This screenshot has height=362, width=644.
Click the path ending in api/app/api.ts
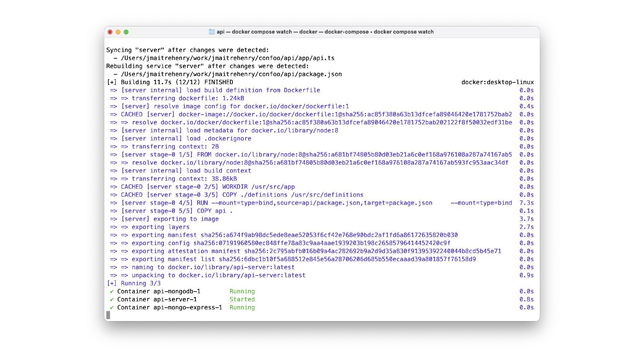pyautogui.click(x=228, y=58)
